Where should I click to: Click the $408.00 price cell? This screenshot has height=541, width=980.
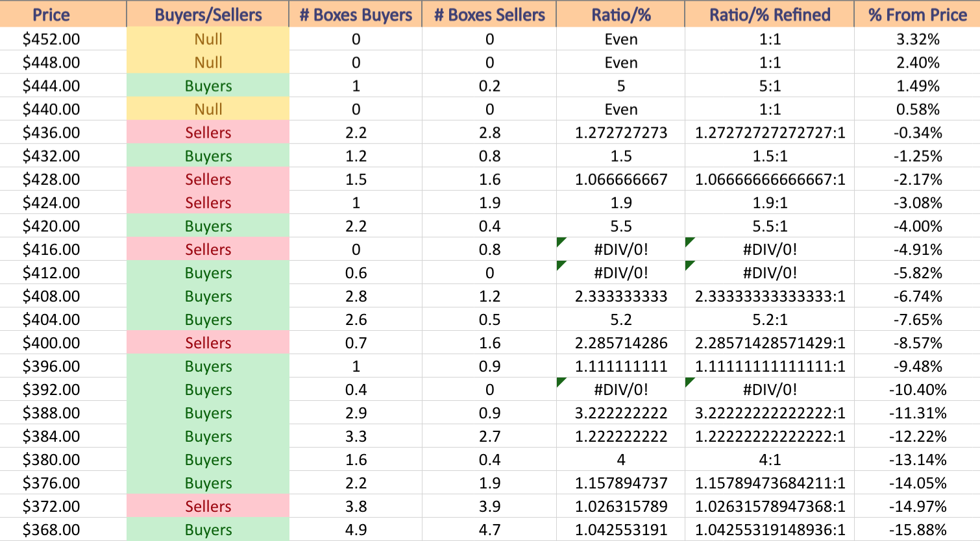pyautogui.click(x=63, y=296)
